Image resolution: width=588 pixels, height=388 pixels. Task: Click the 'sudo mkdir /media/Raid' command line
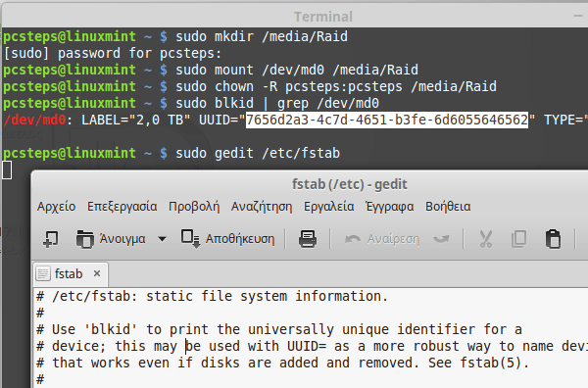click(x=262, y=36)
